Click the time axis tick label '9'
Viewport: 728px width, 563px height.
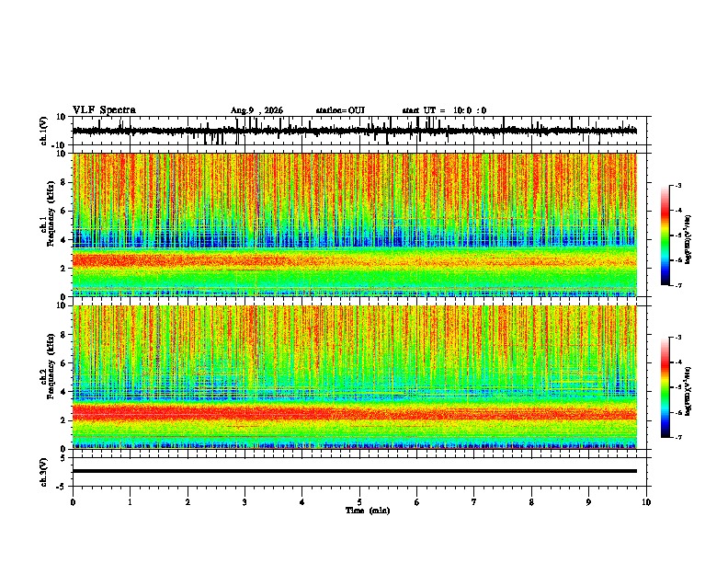(588, 502)
